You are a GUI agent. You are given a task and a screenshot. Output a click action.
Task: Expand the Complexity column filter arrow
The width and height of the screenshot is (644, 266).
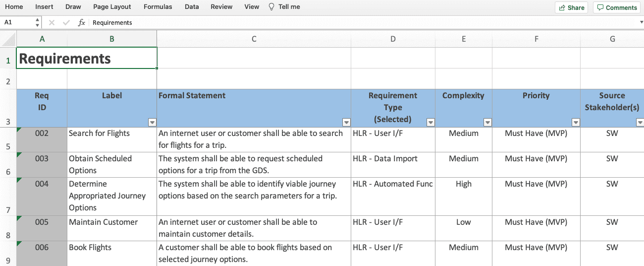[487, 123]
